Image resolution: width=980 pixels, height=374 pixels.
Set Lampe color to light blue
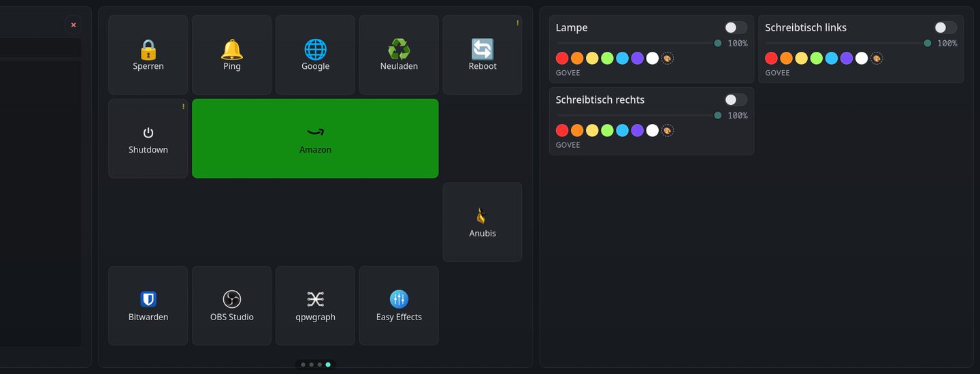[622, 59]
